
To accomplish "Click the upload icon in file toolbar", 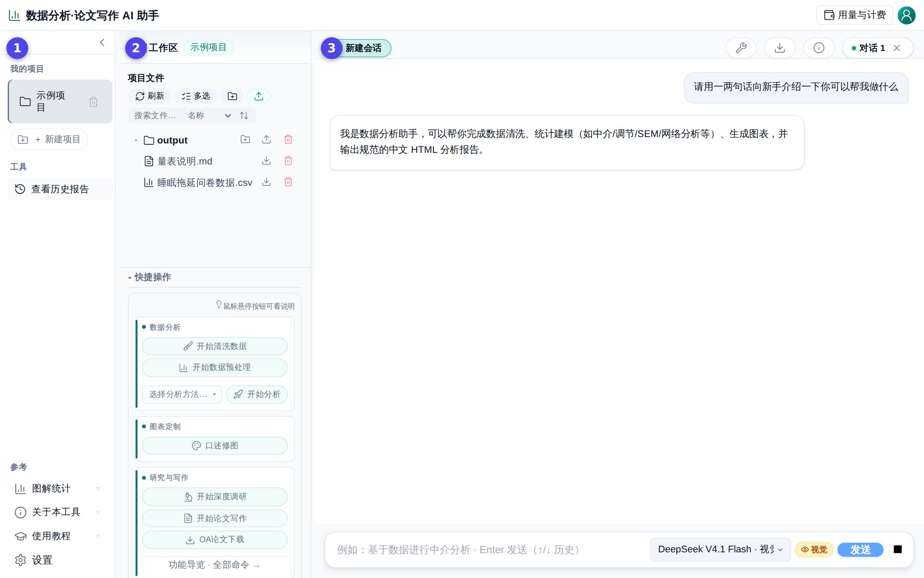I will (259, 96).
